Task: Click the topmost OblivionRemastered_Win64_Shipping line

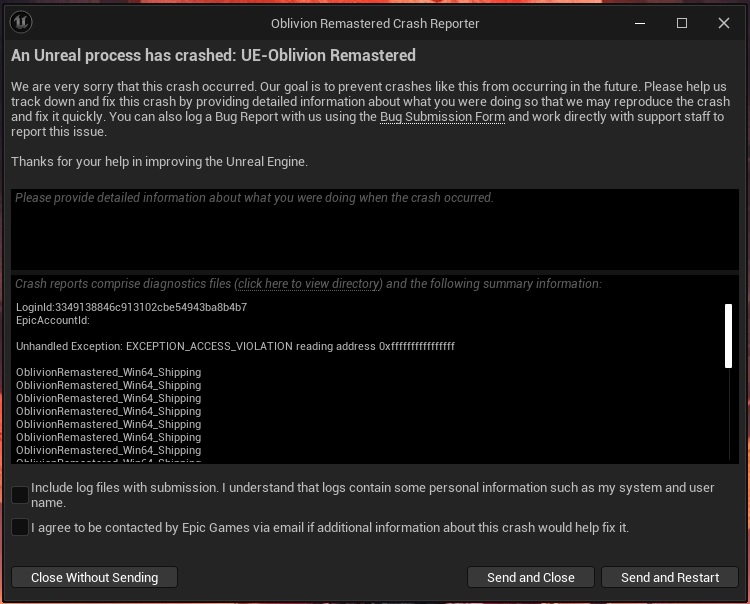Action: click(x=108, y=372)
